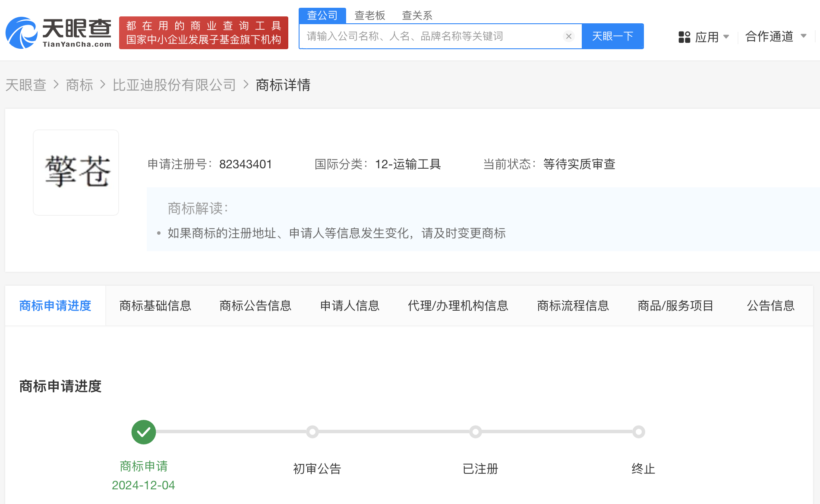Click the apps grid icon
820x504 pixels.
tap(684, 37)
